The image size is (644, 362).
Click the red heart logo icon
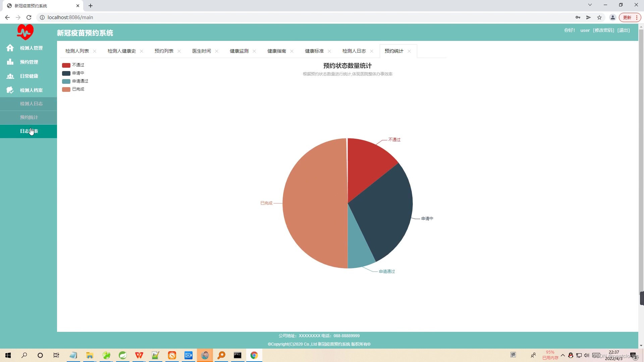(25, 32)
